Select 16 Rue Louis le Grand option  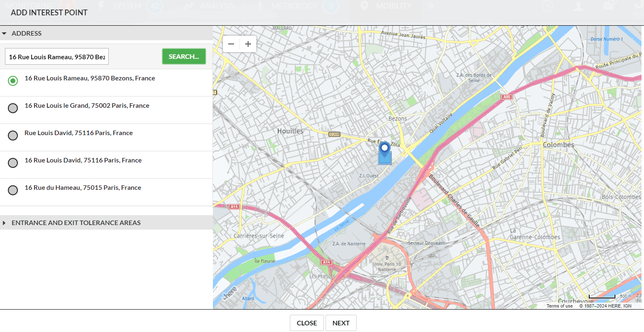[13, 108]
